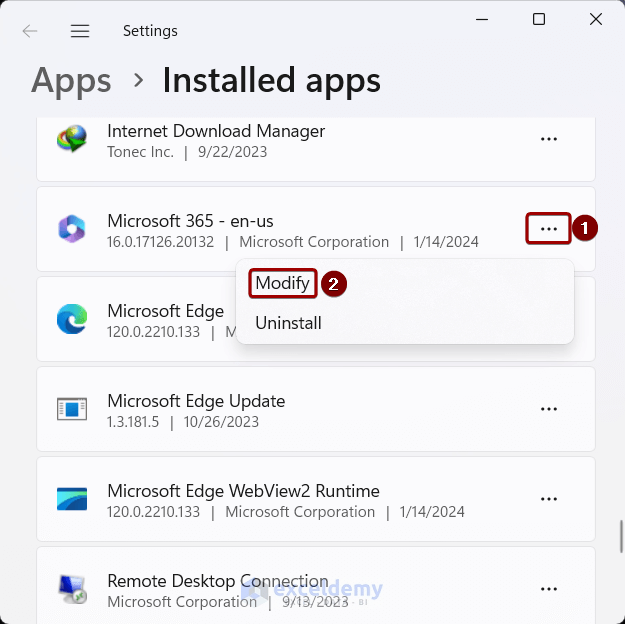Maximize the Settings window
625x624 pixels.
pos(539,19)
